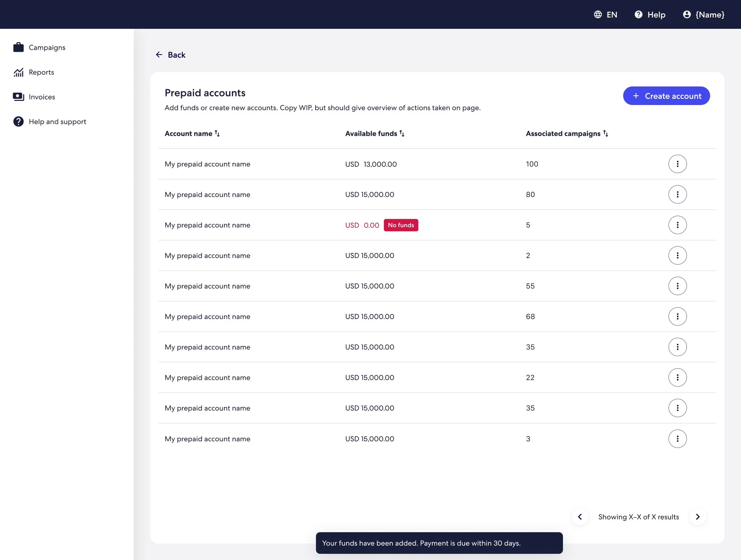Select the red USD 0.00 amount
The width and height of the screenshot is (741, 560).
click(362, 225)
